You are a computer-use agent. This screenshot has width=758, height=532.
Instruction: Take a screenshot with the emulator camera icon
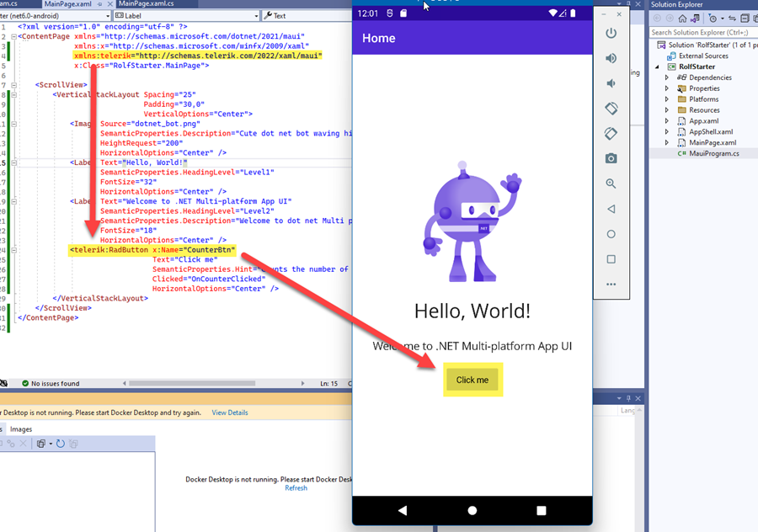611,157
